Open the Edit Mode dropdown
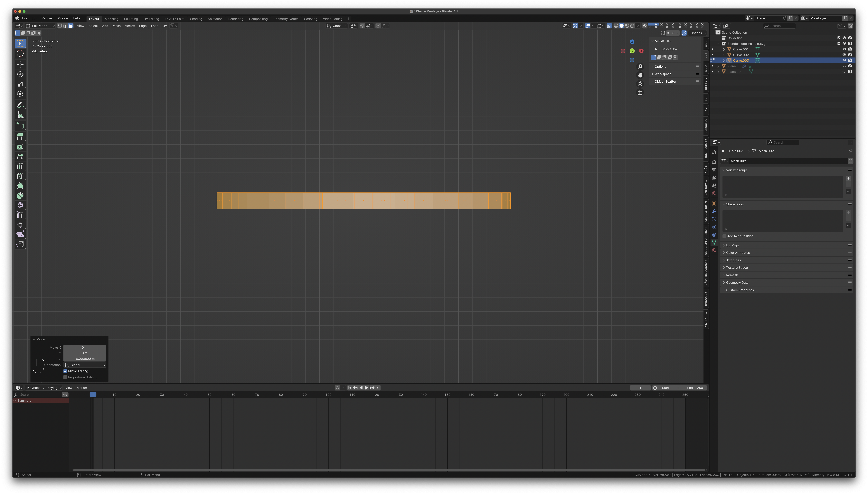This screenshot has height=494, width=868. (40, 26)
